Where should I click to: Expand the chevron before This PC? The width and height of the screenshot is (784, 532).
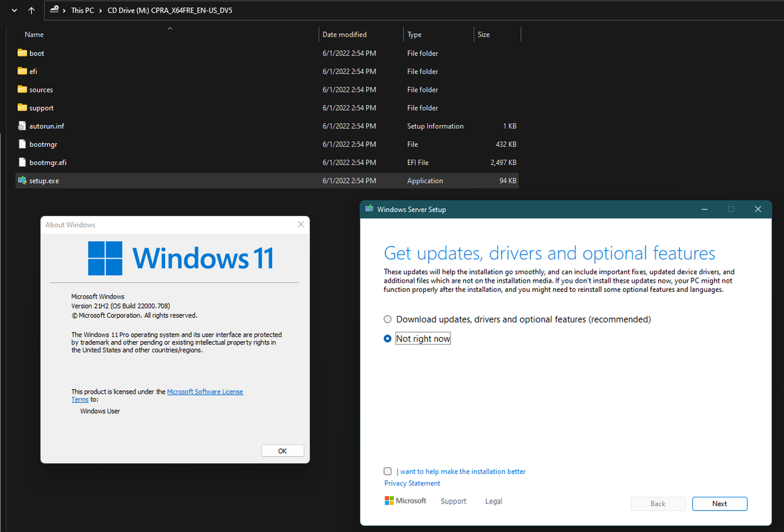coord(64,10)
